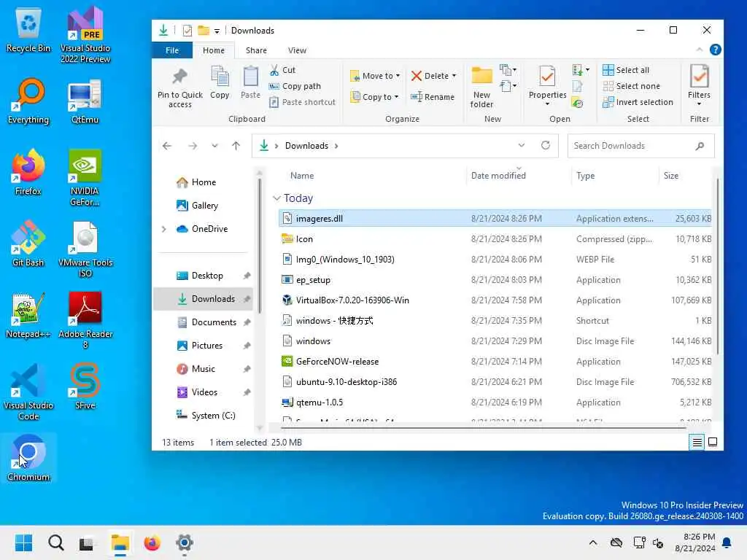Open taskbar Search magnifier
This screenshot has width=747, height=560.
[x=55, y=542]
